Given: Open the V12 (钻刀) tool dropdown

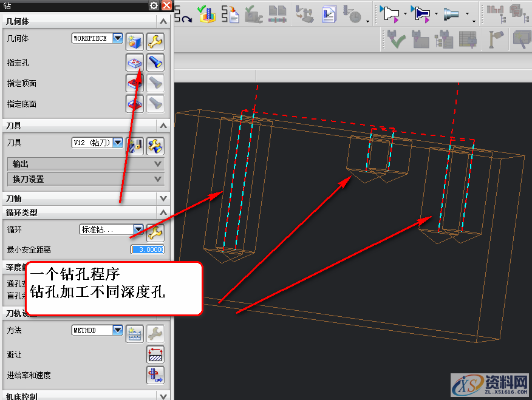Looking at the screenshot, I should [117, 143].
